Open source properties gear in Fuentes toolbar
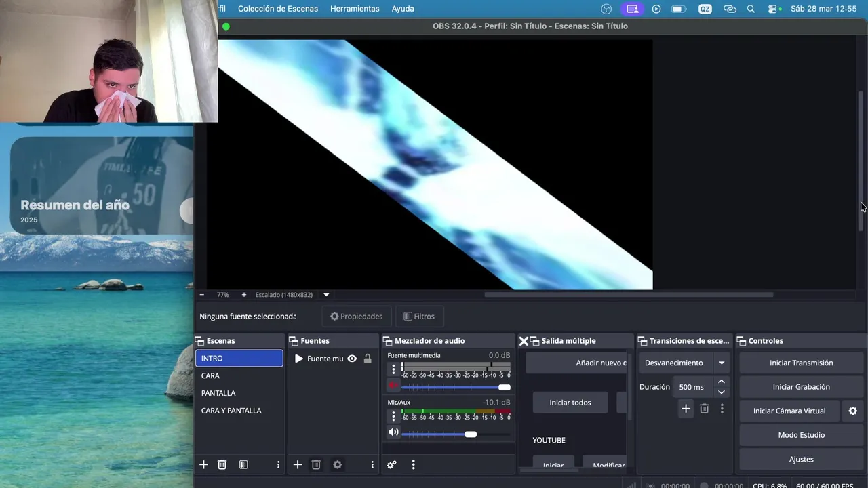The width and height of the screenshot is (868, 488). tap(338, 464)
